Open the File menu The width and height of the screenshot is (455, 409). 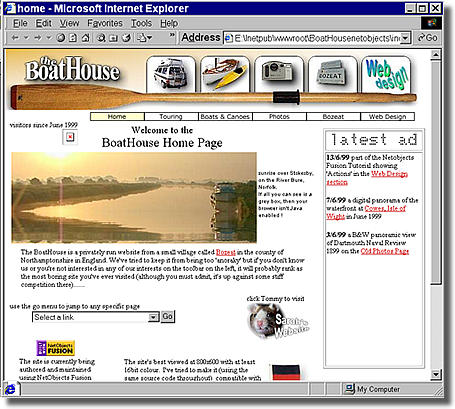pyautogui.click(x=20, y=23)
